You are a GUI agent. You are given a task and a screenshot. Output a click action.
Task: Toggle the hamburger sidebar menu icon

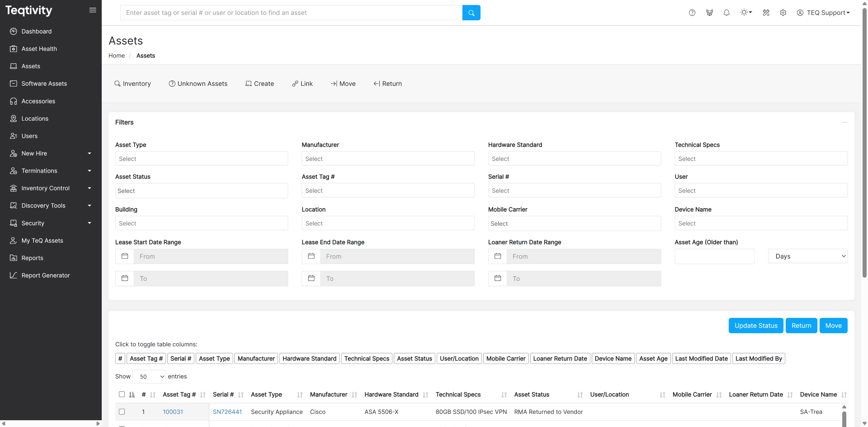(x=93, y=10)
